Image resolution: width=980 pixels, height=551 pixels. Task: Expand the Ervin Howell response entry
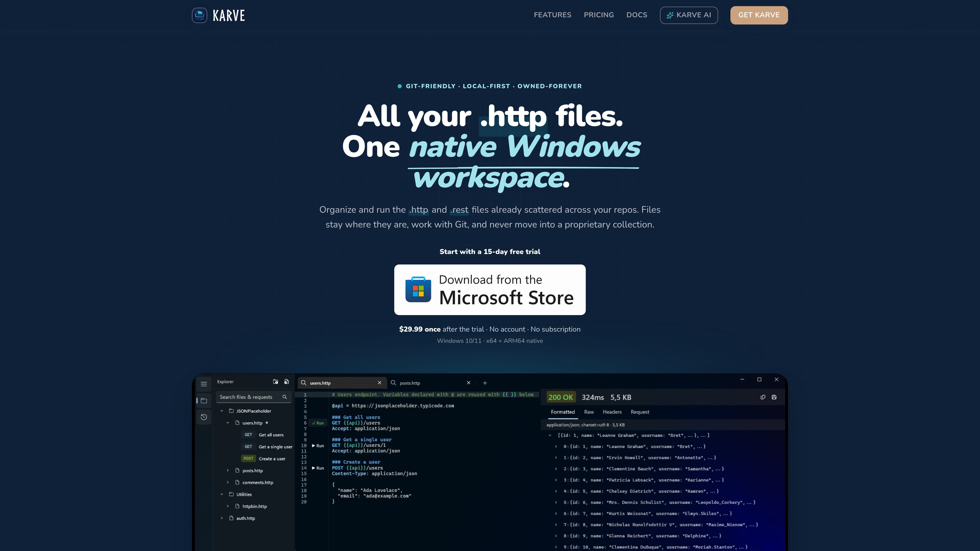point(556,458)
